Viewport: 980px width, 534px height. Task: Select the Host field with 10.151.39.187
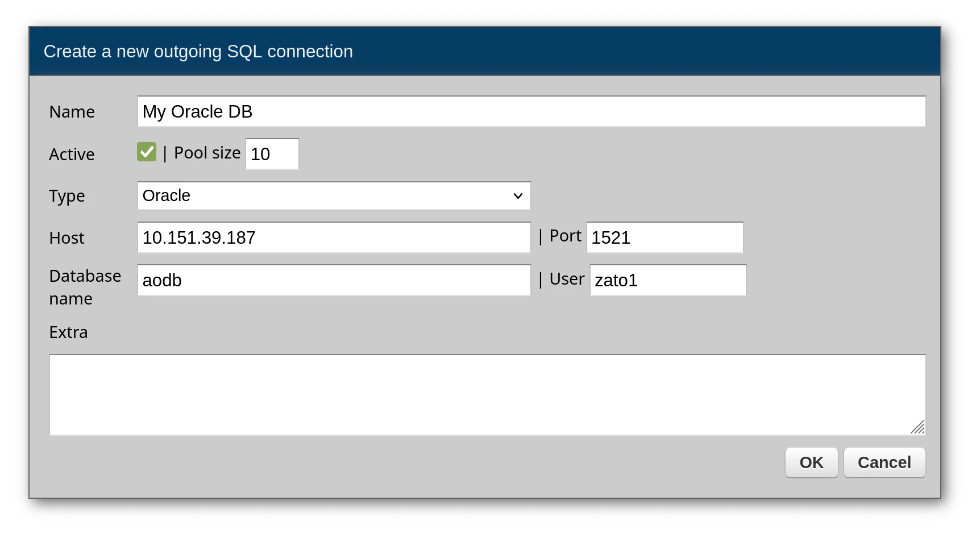[x=333, y=237]
